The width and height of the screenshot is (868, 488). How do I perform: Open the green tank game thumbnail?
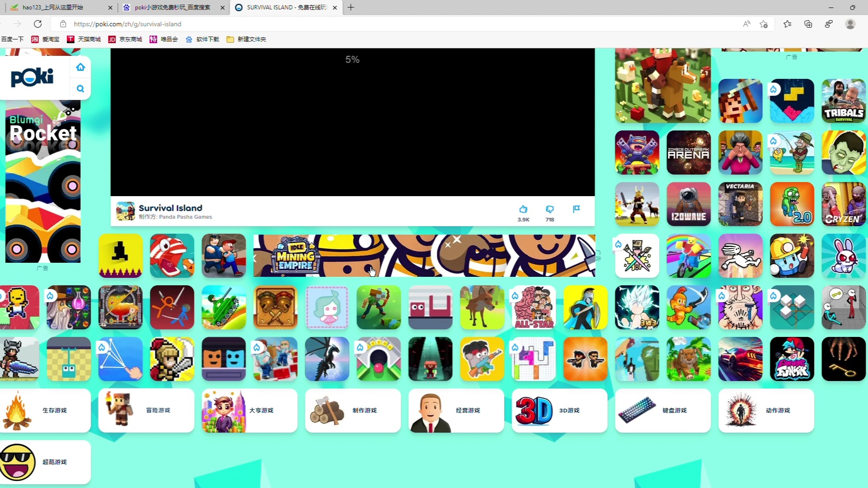tap(224, 307)
